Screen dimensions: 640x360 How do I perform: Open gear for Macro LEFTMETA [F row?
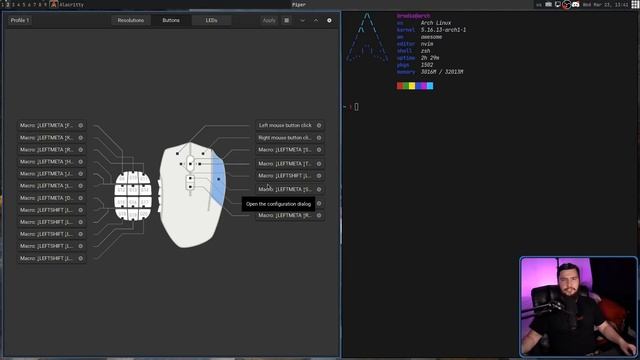pyautogui.click(x=81, y=126)
